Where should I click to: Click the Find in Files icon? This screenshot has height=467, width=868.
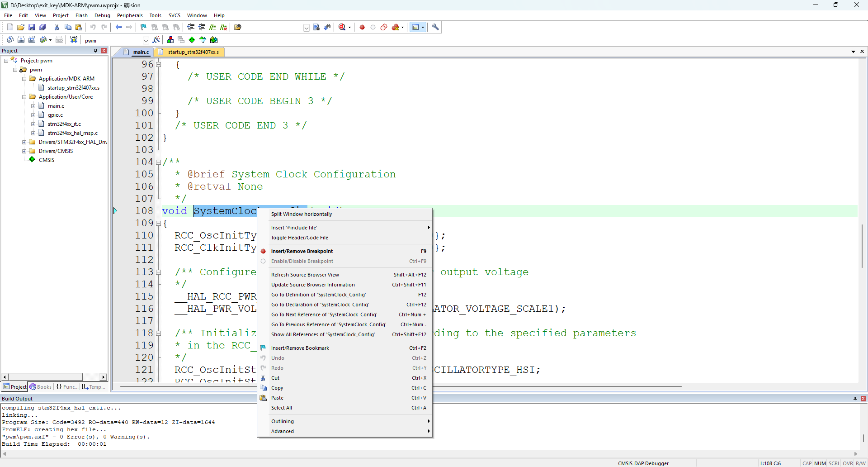(x=238, y=27)
